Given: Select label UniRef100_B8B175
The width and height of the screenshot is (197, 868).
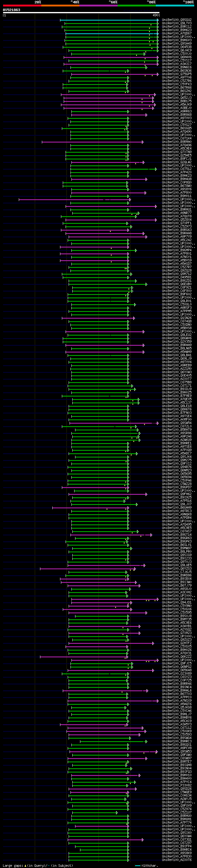Looking at the screenshot, I should pos(177,101).
